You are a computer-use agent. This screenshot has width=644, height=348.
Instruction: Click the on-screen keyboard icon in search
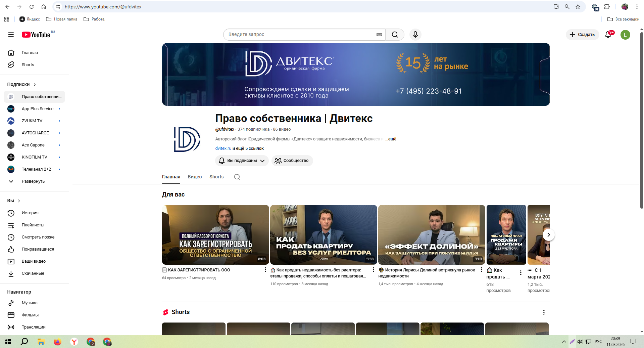[379, 35]
